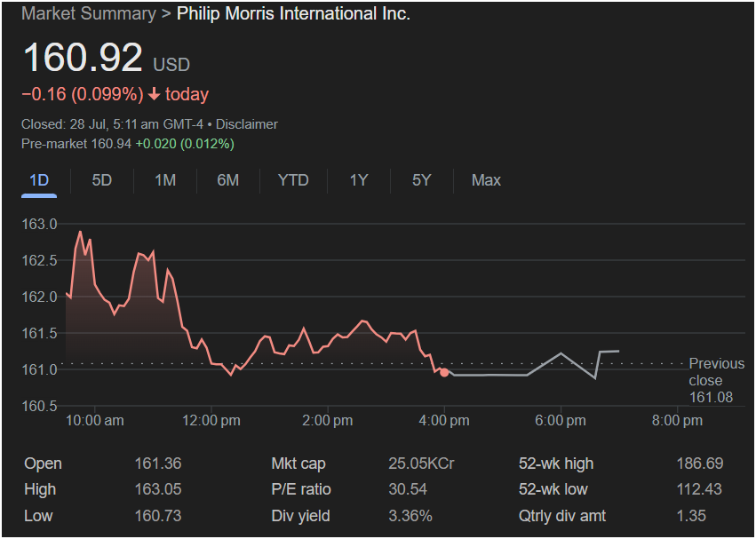This screenshot has height=539, width=756.
Task: Click the +0.020 (0.012%) pre-market change
Action: tap(185, 144)
